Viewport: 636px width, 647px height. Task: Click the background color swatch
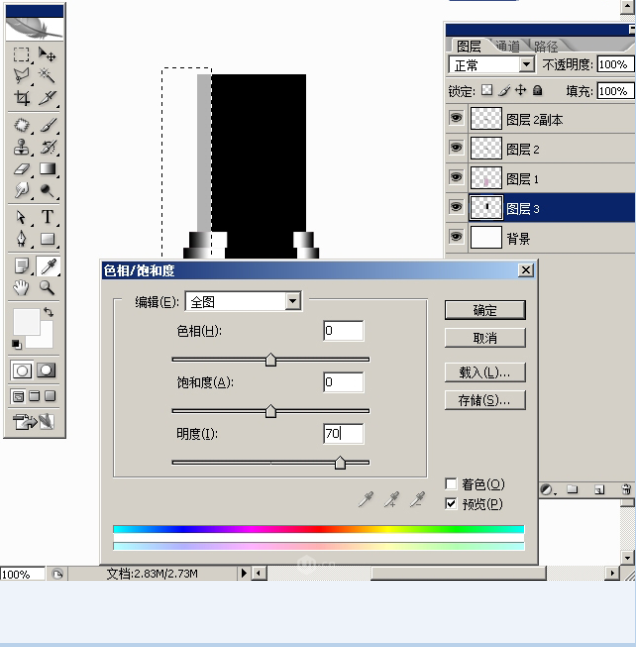pyautogui.click(x=46, y=340)
